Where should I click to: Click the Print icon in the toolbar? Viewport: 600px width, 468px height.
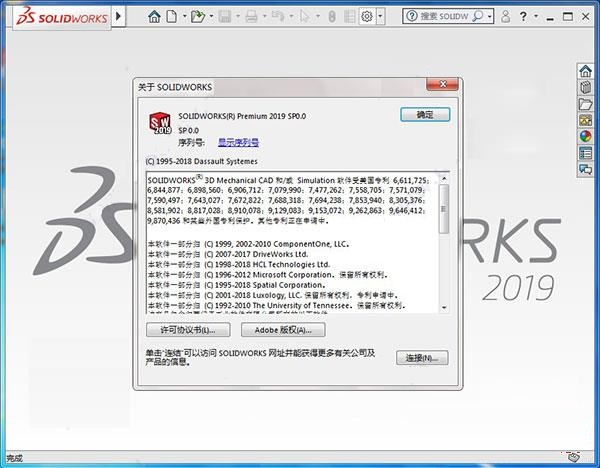(x=251, y=16)
